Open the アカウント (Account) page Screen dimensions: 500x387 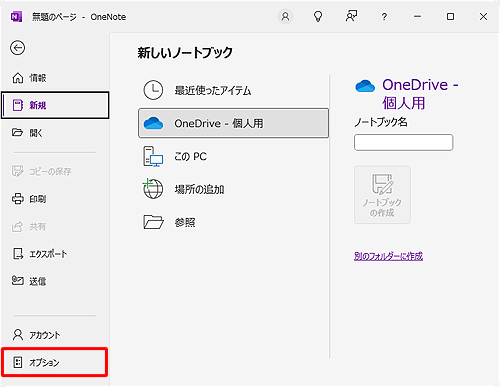click(x=55, y=335)
